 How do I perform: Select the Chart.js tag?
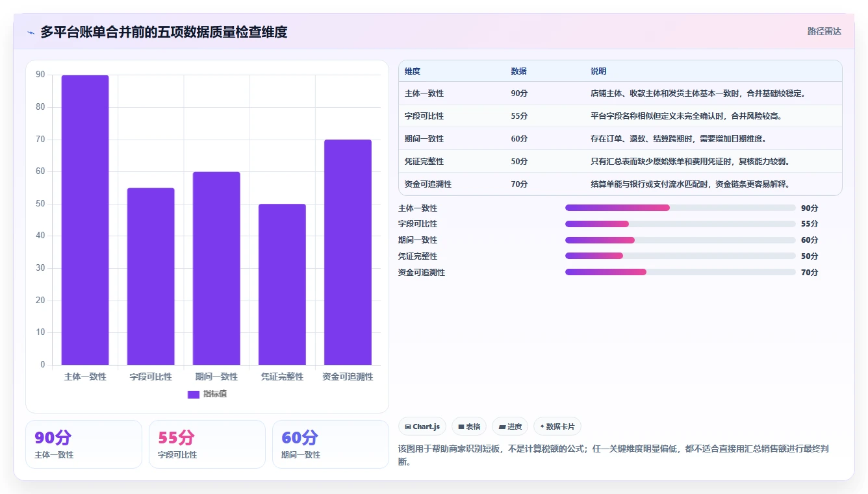click(x=422, y=426)
